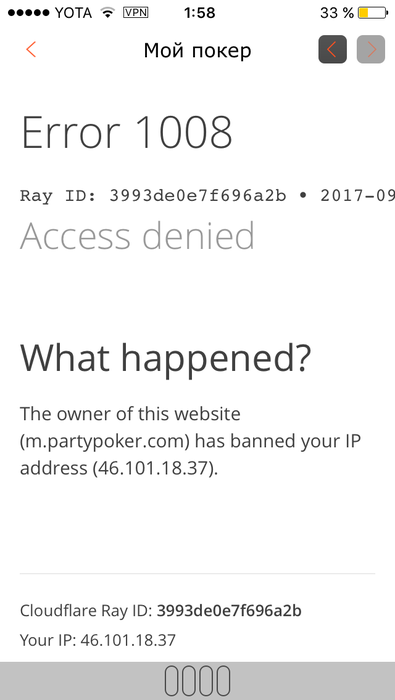Tap the YOTA carrier name

pyautogui.click(x=73, y=13)
